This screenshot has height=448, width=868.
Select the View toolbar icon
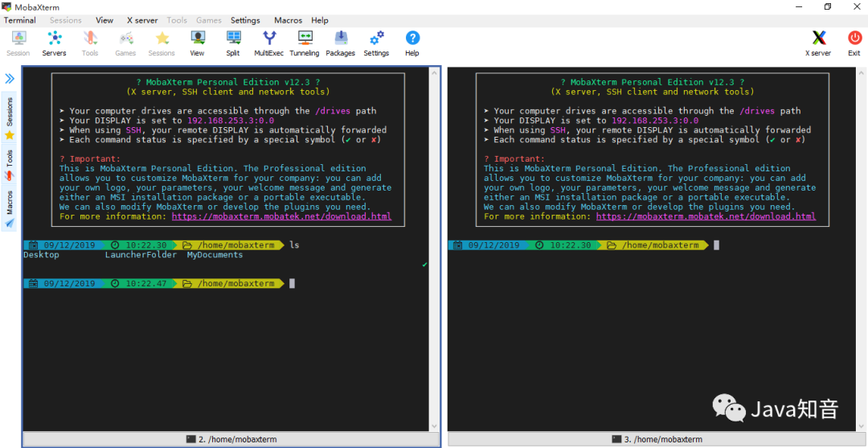(x=197, y=43)
